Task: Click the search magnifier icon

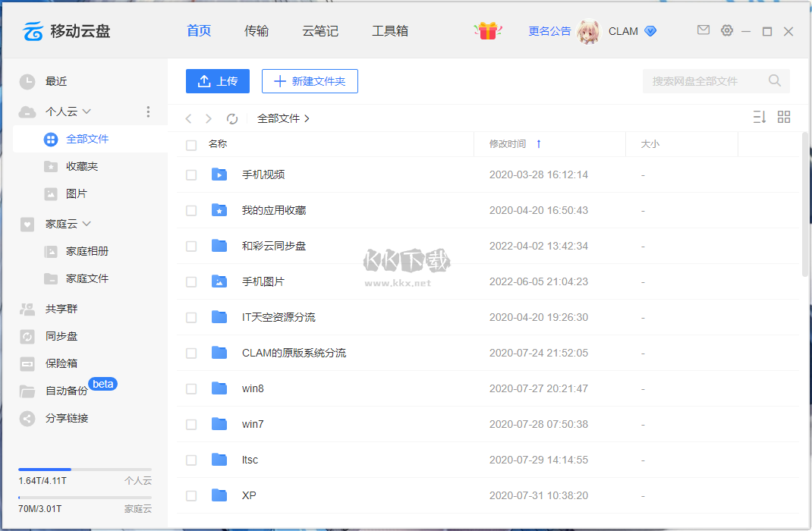Action: pos(775,80)
